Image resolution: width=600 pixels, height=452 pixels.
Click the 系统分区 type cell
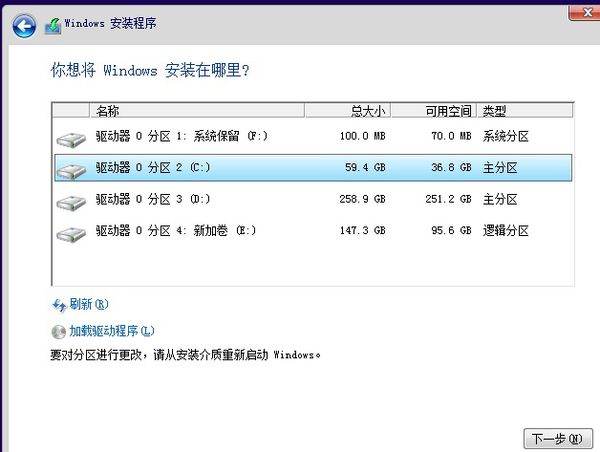coord(505,136)
